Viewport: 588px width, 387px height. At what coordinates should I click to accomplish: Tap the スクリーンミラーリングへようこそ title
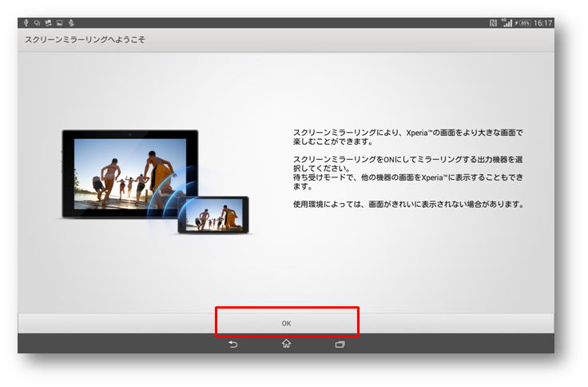point(85,39)
